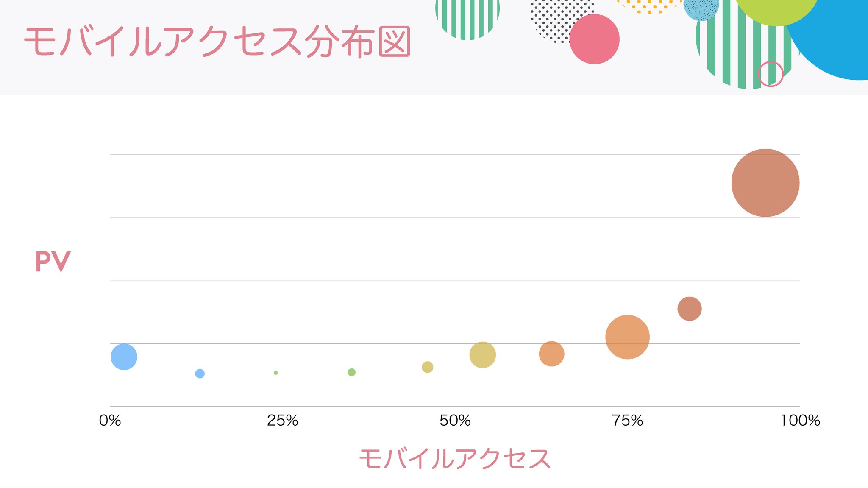Click the slide title モバイルアクセス分布図

(217, 42)
